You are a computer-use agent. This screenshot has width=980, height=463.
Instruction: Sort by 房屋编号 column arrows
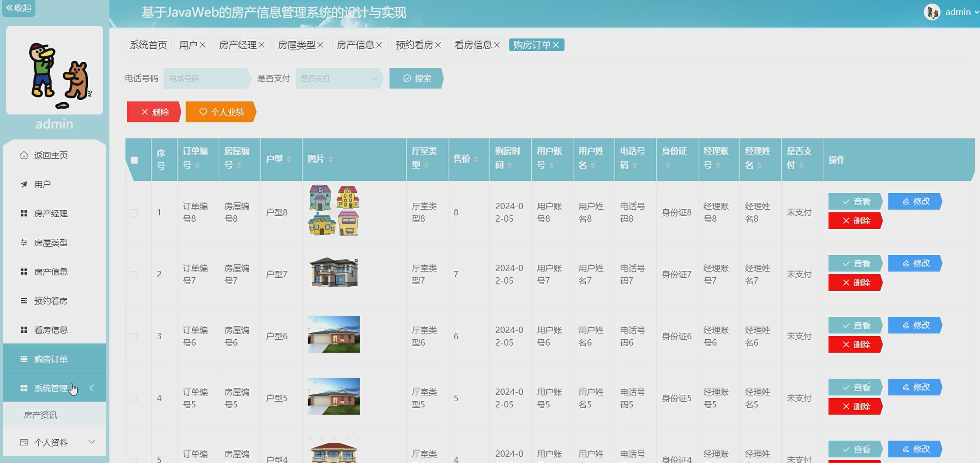(239, 165)
